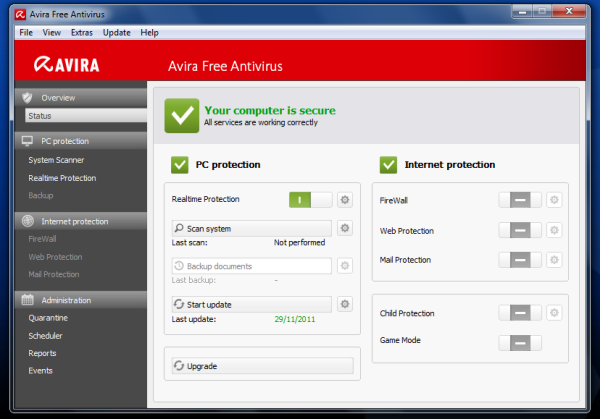The image size is (600, 419).
Task: Click the Scan system button
Action: tap(250, 229)
